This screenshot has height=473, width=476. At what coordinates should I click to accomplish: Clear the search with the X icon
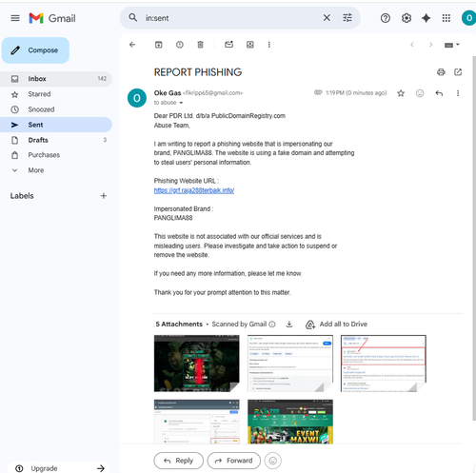327,18
